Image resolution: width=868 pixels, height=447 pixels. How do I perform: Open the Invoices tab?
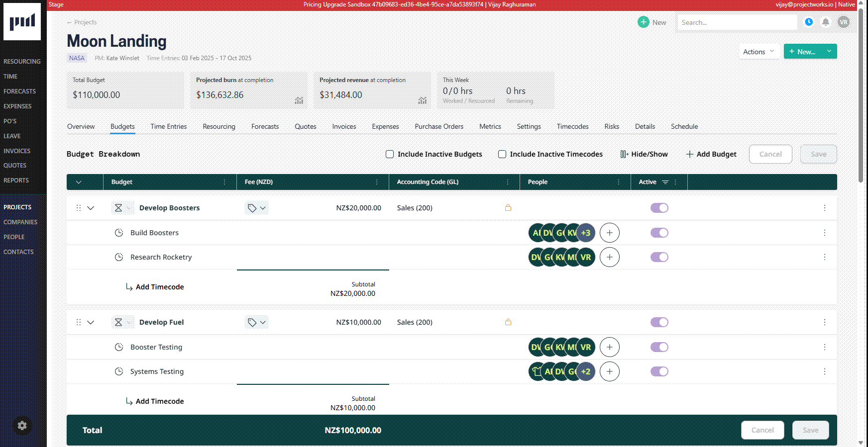[344, 126]
